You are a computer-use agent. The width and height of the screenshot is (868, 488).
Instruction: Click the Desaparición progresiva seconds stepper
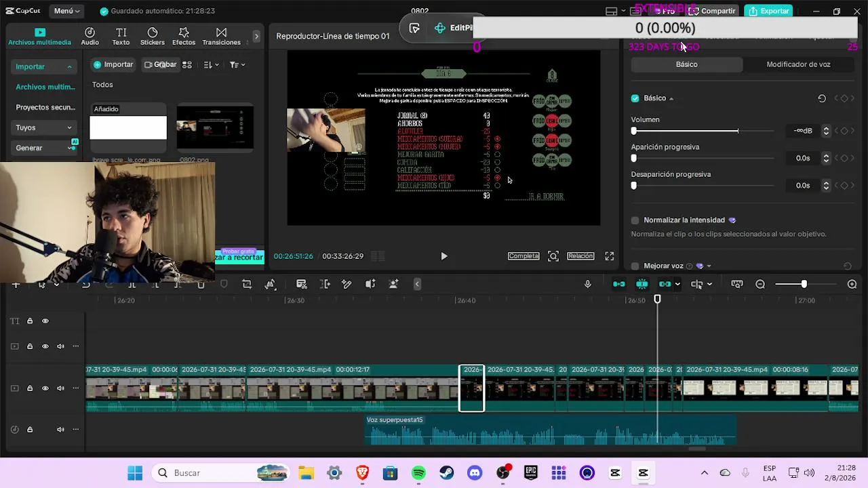click(x=826, y=185)
